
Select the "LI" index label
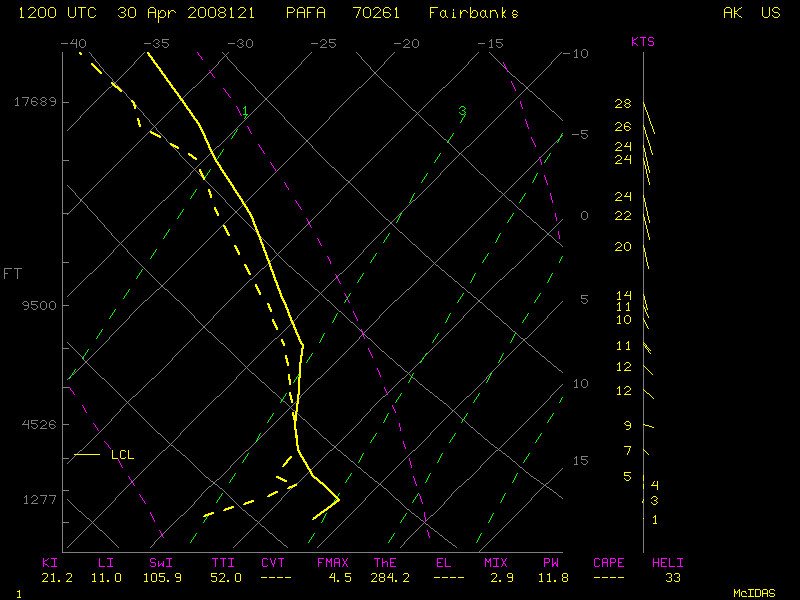pyautogui.click(x=106, y=563)
